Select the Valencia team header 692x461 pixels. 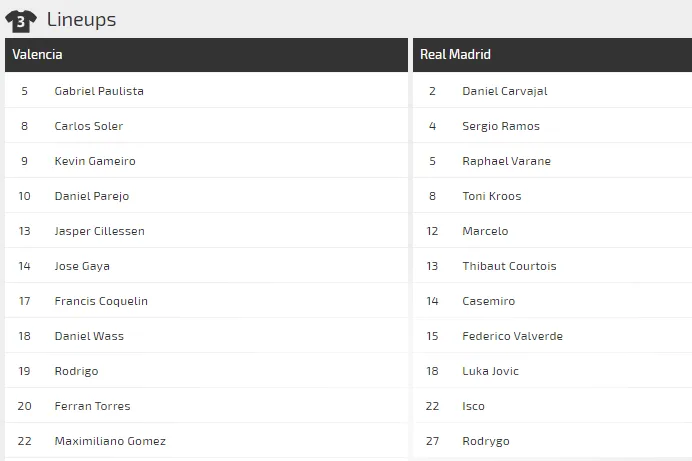point(37,55)
